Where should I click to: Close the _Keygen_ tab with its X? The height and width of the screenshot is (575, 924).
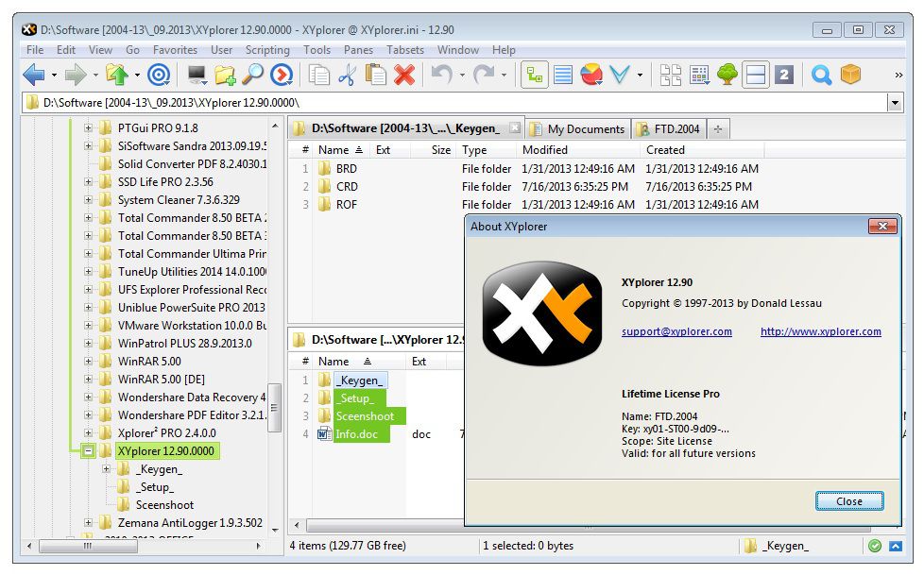point(515,127)
